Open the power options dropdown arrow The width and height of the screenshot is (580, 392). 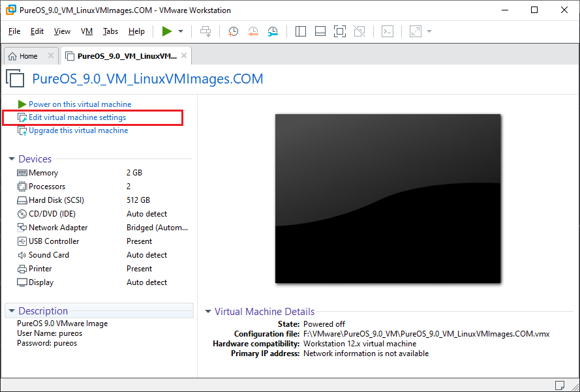pos(181,31)
